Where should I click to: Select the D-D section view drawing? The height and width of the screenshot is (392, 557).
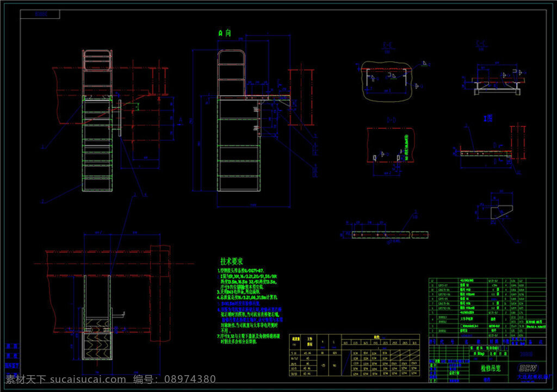pos(391,145)
